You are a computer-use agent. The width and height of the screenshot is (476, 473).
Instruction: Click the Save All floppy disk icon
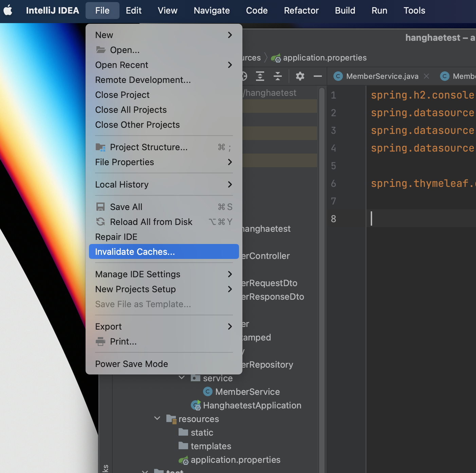[100, 207]
